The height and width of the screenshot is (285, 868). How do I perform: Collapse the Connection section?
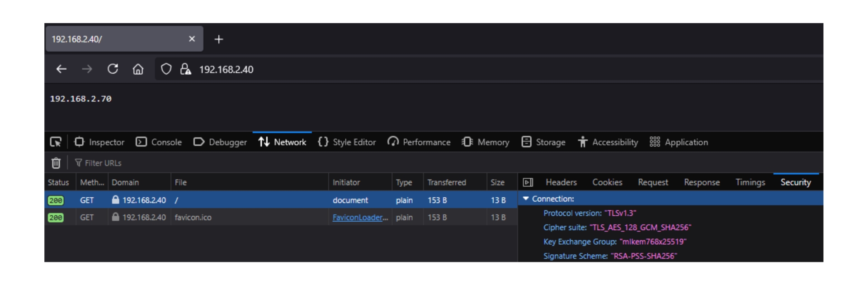526,199
